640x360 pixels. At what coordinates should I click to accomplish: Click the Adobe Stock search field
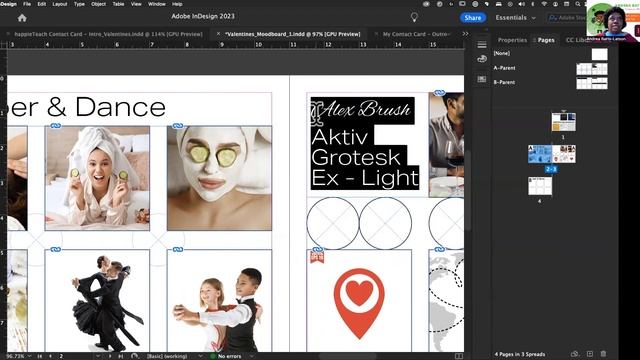point(567,18)
